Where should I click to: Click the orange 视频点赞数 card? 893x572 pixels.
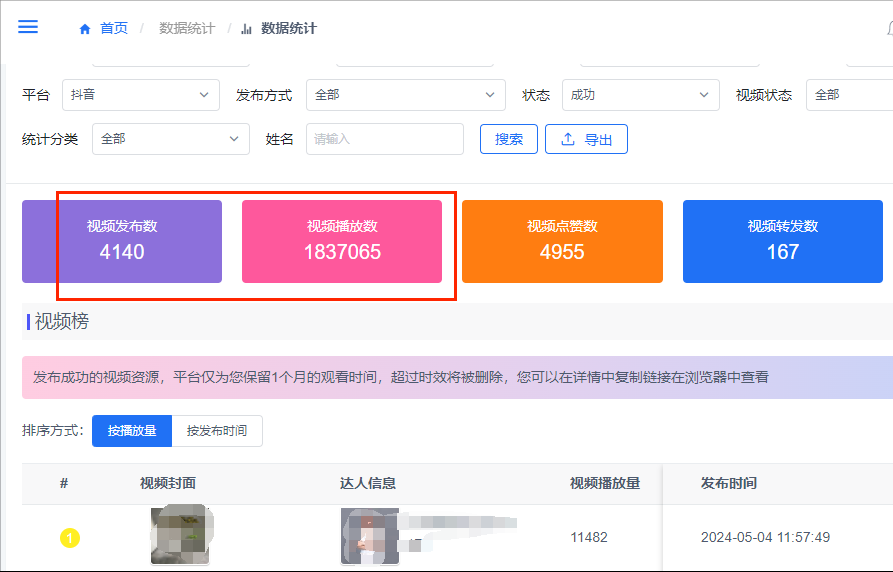pyautogui.click(x=562, y=241)
